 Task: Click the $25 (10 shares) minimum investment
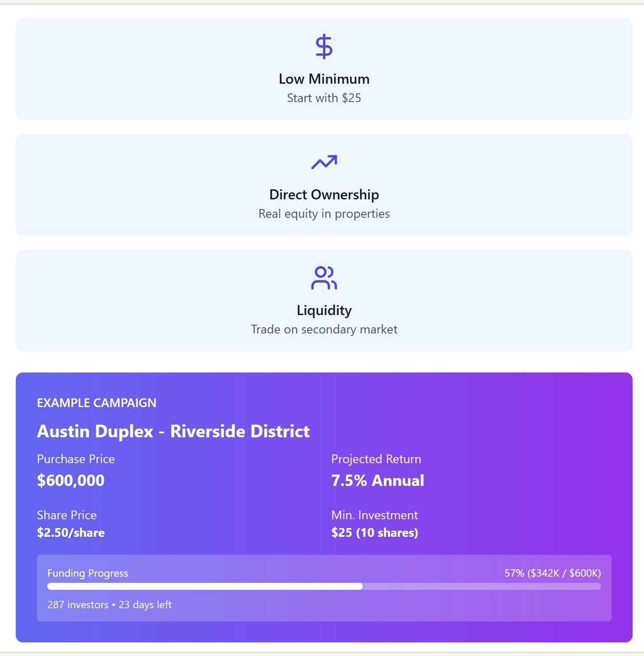(375, 533)
